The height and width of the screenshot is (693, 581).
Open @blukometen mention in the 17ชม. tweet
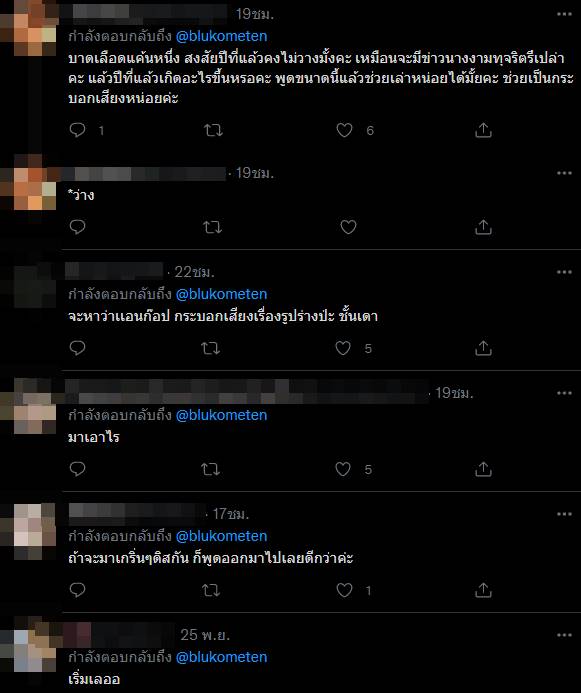[x=221, y=536]
